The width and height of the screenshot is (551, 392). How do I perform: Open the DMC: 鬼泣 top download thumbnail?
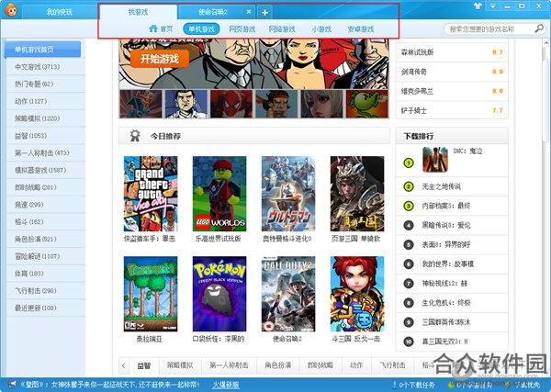pos(435,160)
